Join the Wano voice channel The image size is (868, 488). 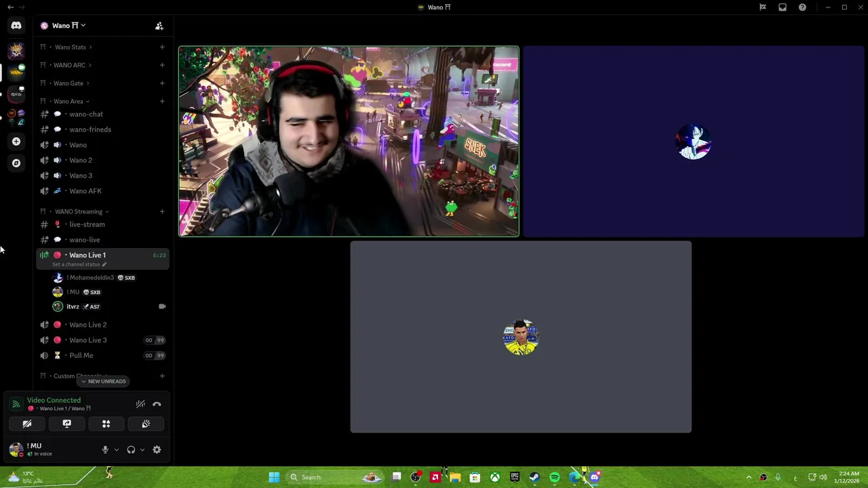coord(102,145)
